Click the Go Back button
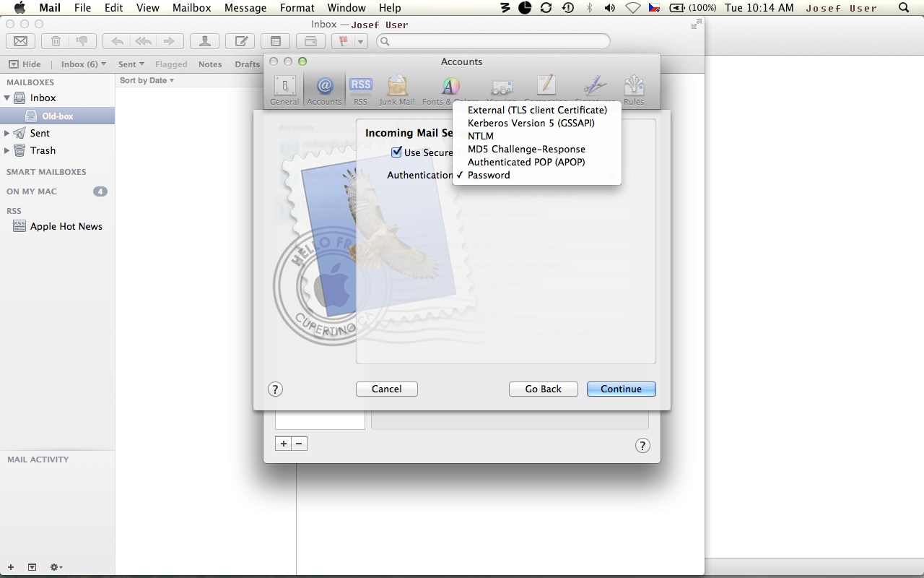 [x=544, y=389]
